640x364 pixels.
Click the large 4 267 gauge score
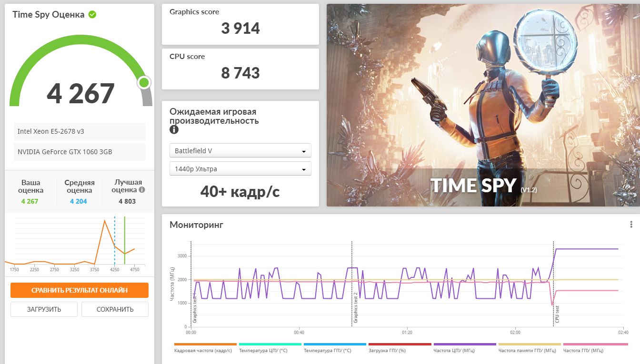pyautogui.click(x=80, y=93)
